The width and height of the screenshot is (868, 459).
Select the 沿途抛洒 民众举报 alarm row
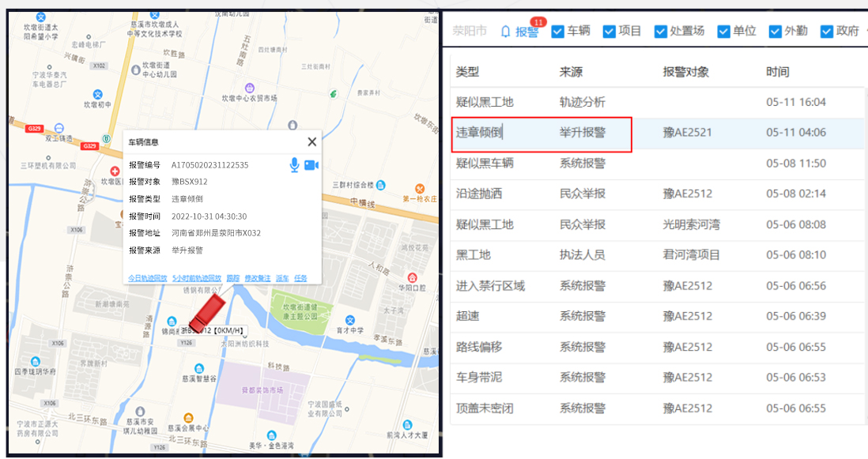(655, 194)
